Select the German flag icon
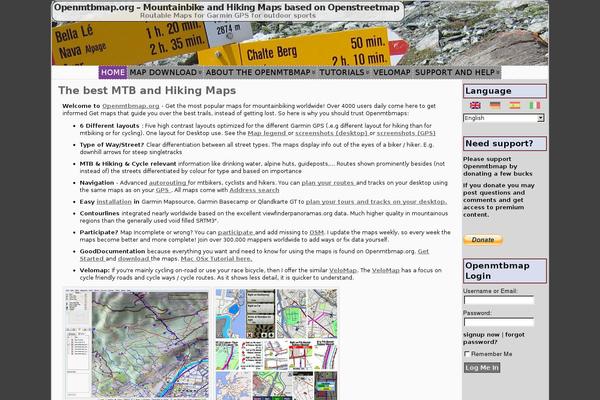The height and width of the screenshot is (400, 600). [x=495, y=105]
